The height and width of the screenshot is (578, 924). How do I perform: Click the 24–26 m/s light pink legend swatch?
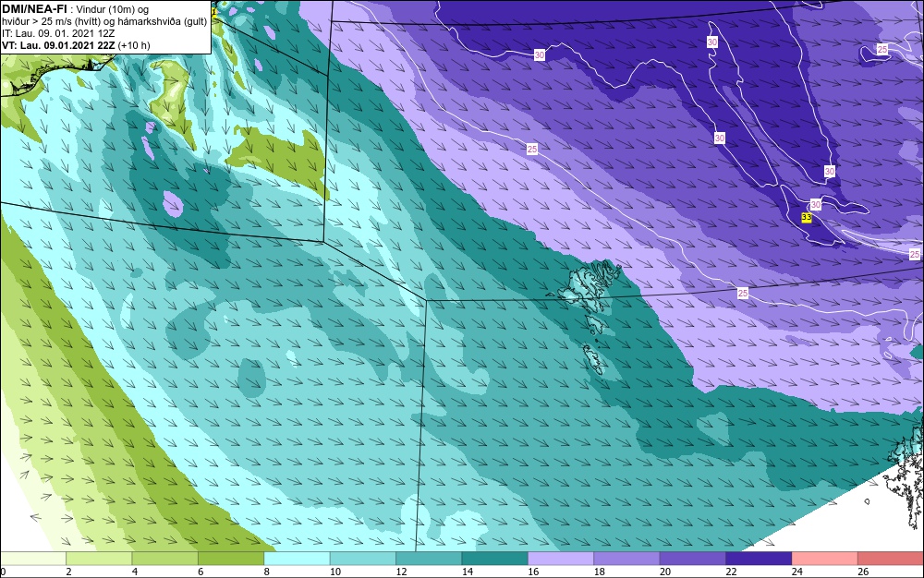click(x=825, y=559)
